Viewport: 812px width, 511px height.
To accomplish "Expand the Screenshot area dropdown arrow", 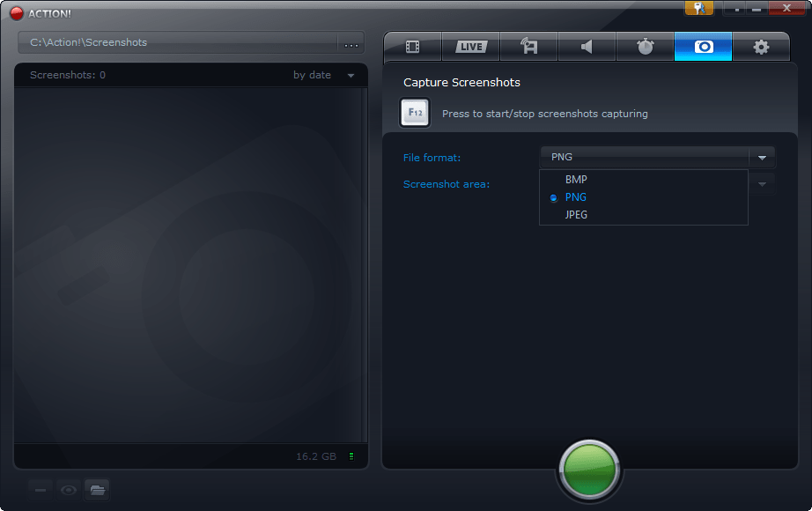I will 762,184.
